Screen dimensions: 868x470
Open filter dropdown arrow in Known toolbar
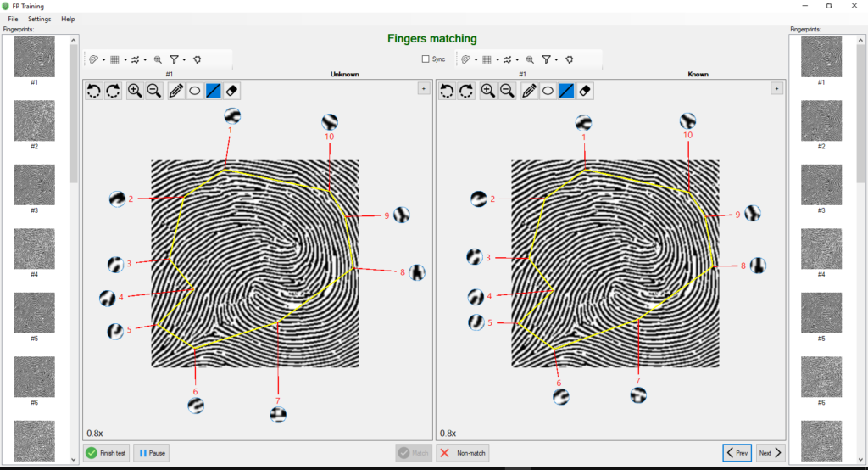[x=556, y=60]
